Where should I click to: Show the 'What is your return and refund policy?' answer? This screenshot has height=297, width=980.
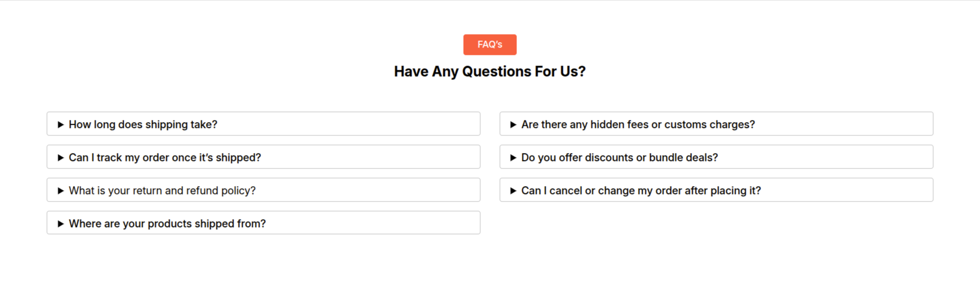click(x=162, y=191)
